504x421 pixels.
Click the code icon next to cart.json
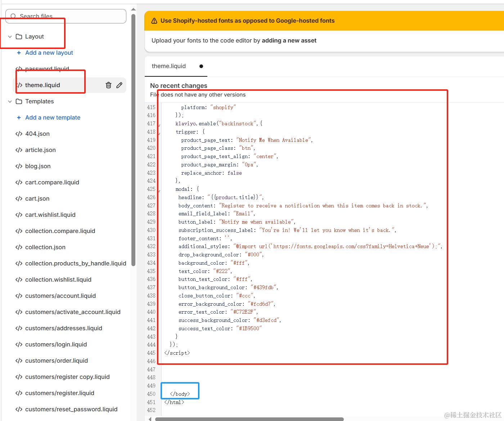point(19,198)
